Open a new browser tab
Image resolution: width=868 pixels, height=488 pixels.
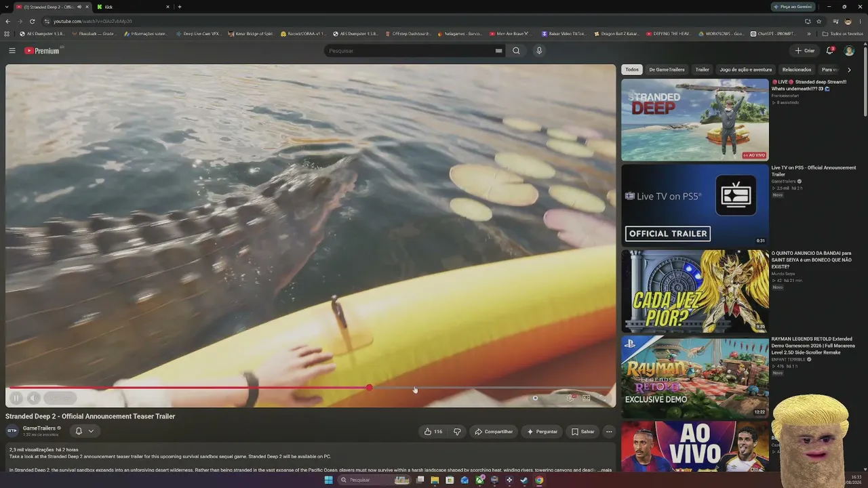(x=180, y=7)
